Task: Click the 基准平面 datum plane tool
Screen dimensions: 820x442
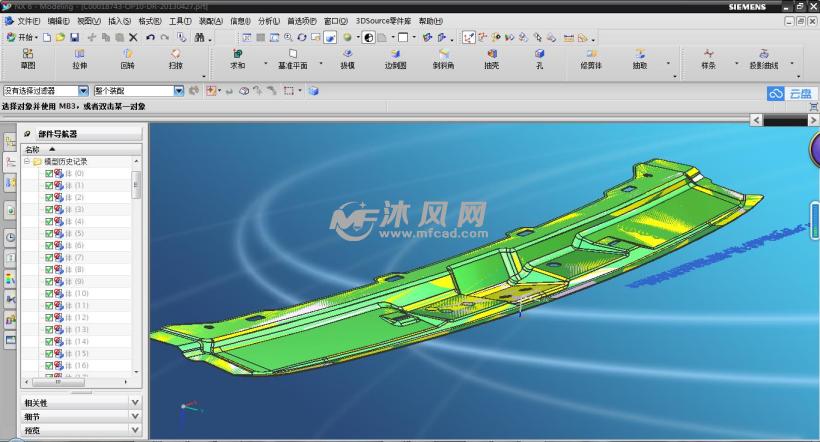Action: 293,59
